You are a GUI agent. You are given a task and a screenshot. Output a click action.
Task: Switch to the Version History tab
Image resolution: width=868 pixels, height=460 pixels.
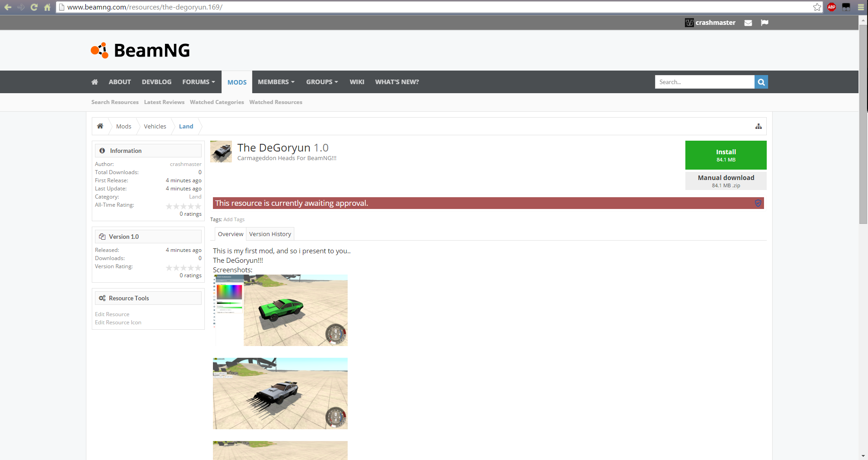(x=270, y=234)
